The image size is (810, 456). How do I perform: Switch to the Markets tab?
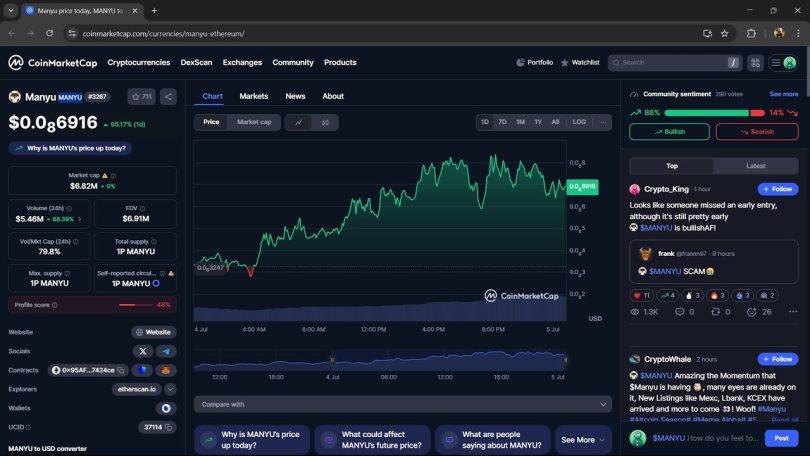point(254,96)
